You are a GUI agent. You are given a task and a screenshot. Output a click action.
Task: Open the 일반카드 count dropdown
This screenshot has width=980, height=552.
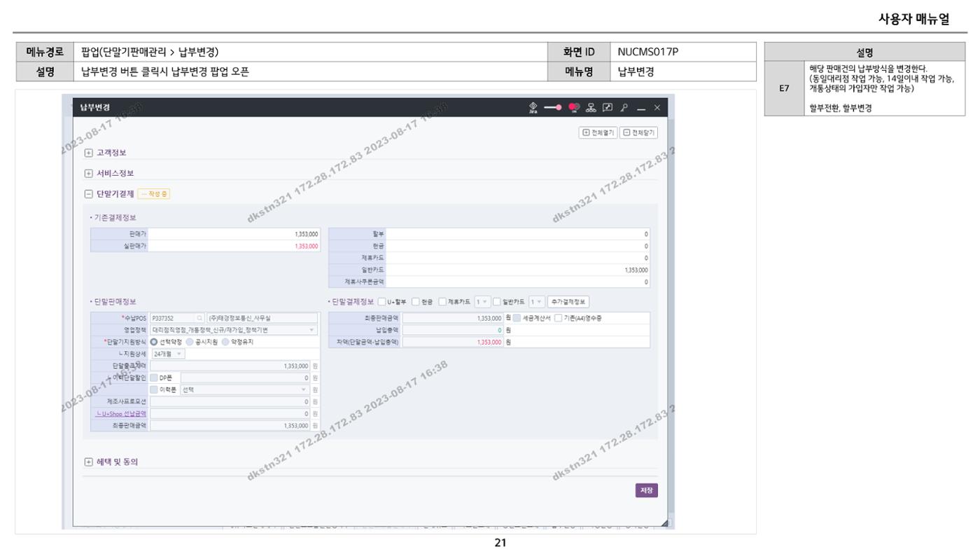[x=535, y=302]
